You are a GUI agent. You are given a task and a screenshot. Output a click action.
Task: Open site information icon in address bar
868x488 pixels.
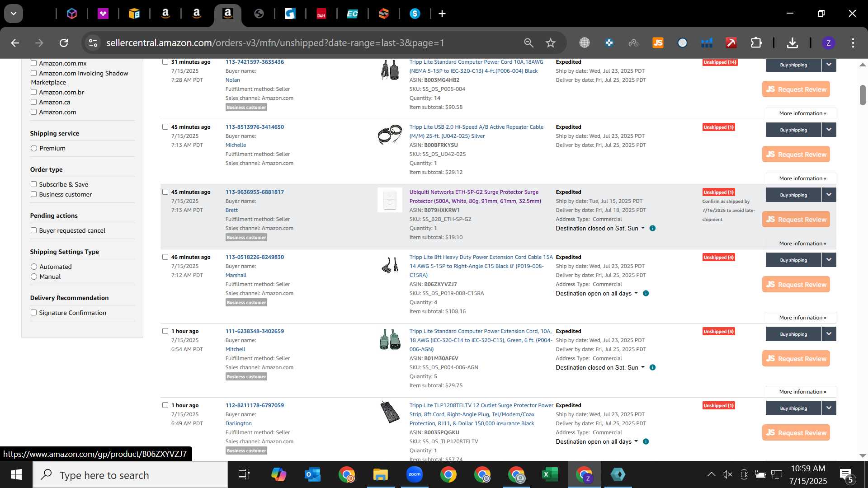(x=93, y=43)
